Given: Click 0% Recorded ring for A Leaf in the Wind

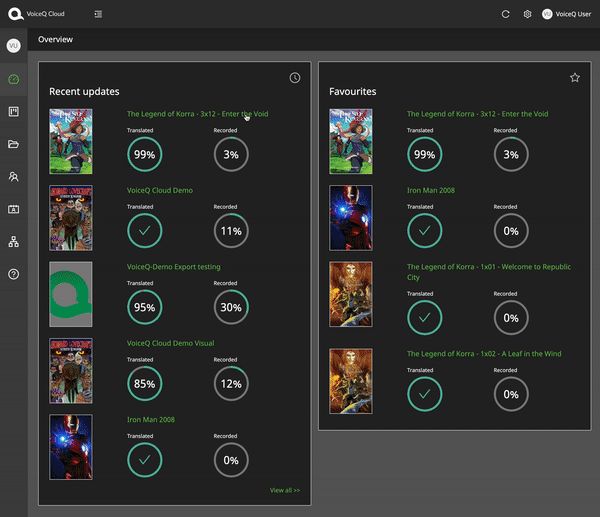Looking at the screenshot, I should pos(511,394).
